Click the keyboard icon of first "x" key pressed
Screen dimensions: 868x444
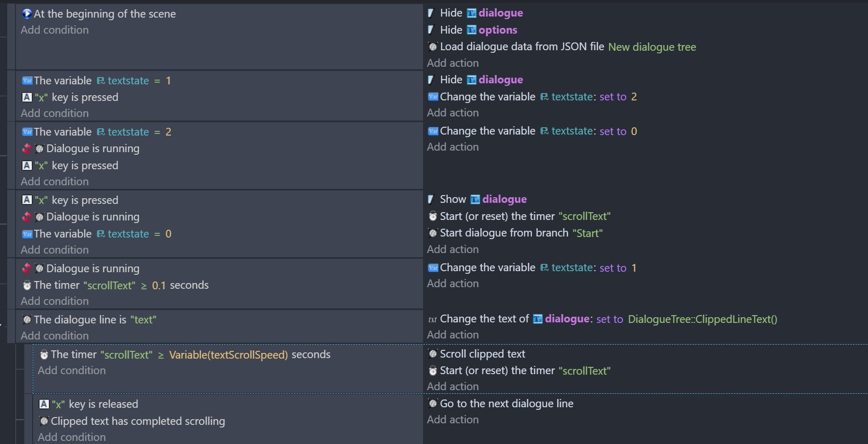point(27,97)
